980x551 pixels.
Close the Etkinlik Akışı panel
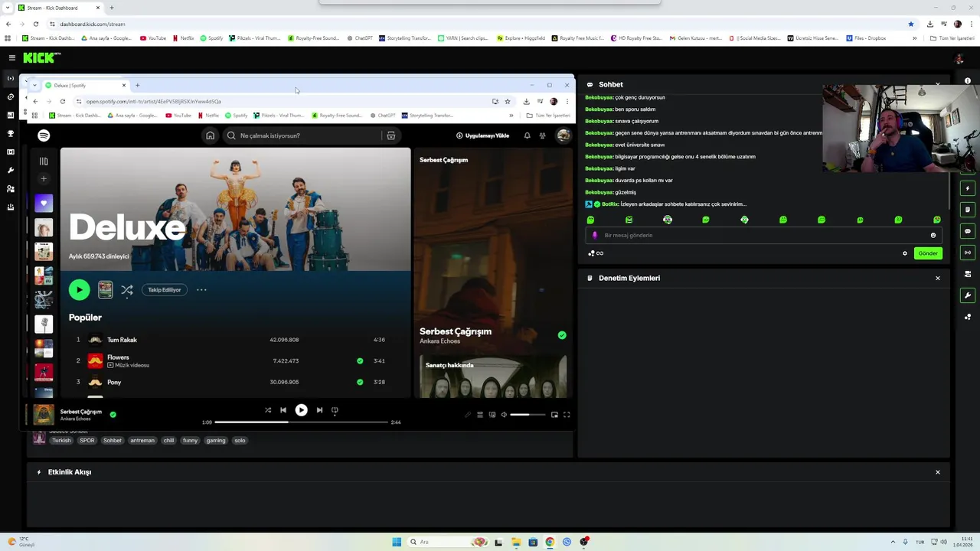938,472
